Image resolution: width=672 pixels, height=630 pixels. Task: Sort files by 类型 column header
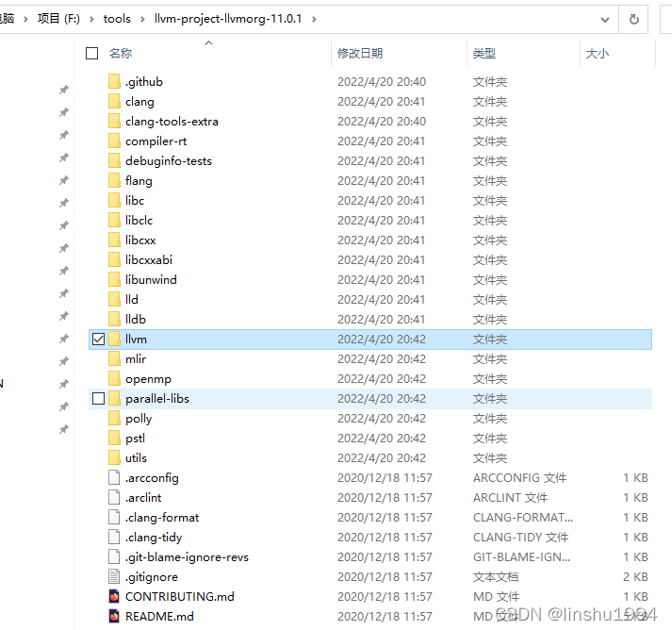point(484,53)
